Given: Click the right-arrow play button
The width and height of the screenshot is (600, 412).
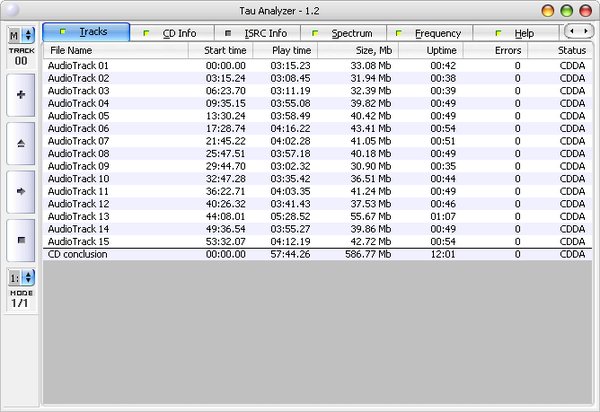Looking at the screenshot, I should (x=21, y=191).
